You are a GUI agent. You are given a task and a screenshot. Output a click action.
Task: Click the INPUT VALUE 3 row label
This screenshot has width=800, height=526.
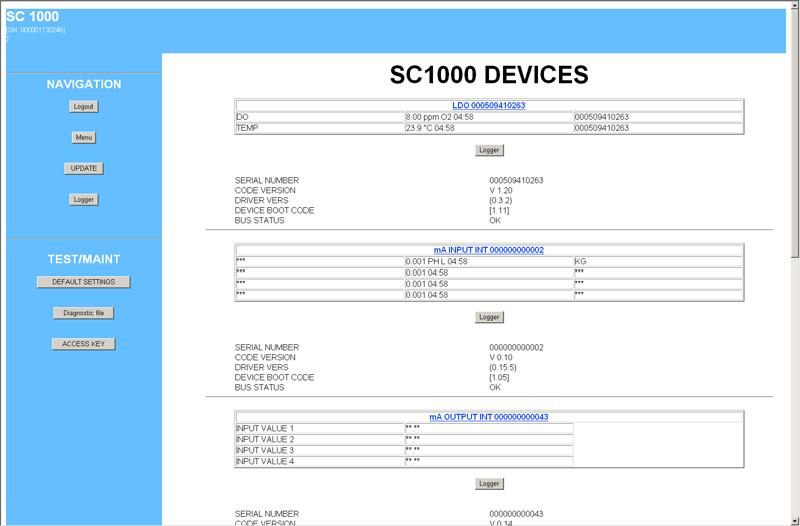pyautogui.click(x=265, y=450)
